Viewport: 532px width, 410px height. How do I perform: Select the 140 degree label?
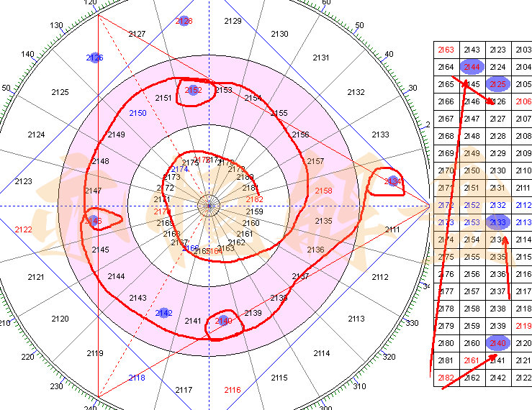(27, 54)
